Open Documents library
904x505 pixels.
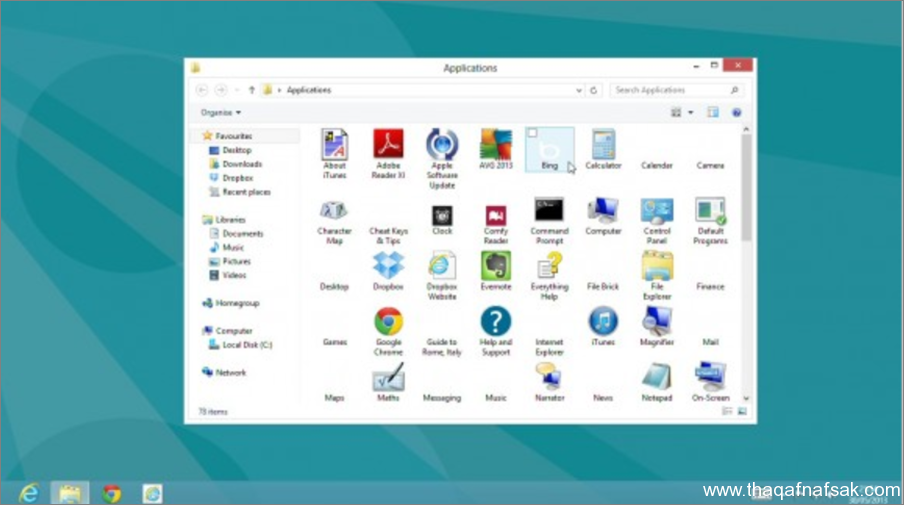243,233
